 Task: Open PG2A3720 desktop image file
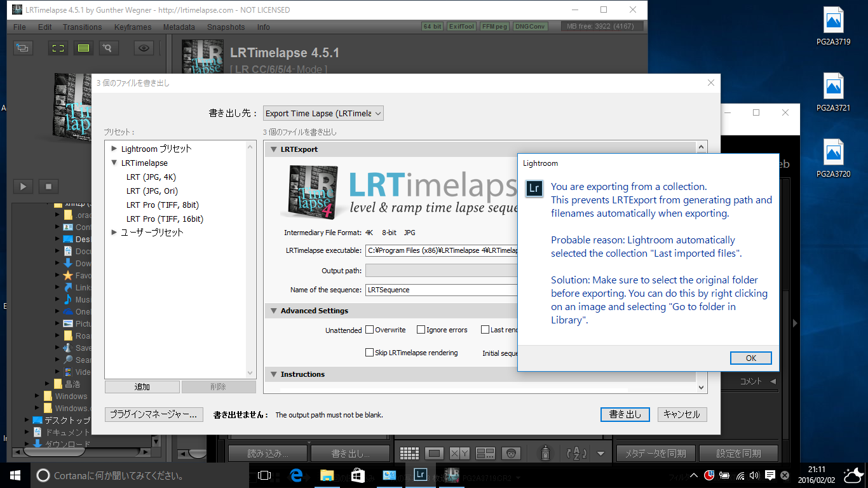[834, 159]
